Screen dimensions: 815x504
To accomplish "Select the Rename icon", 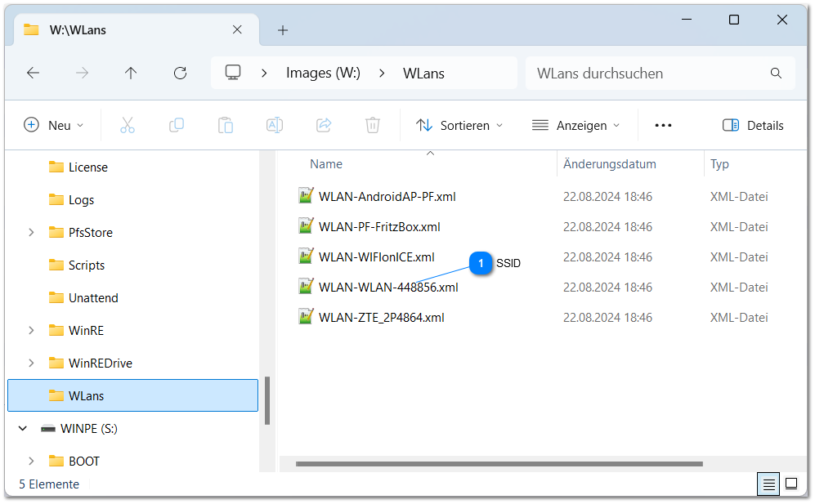I will [274, 125].
